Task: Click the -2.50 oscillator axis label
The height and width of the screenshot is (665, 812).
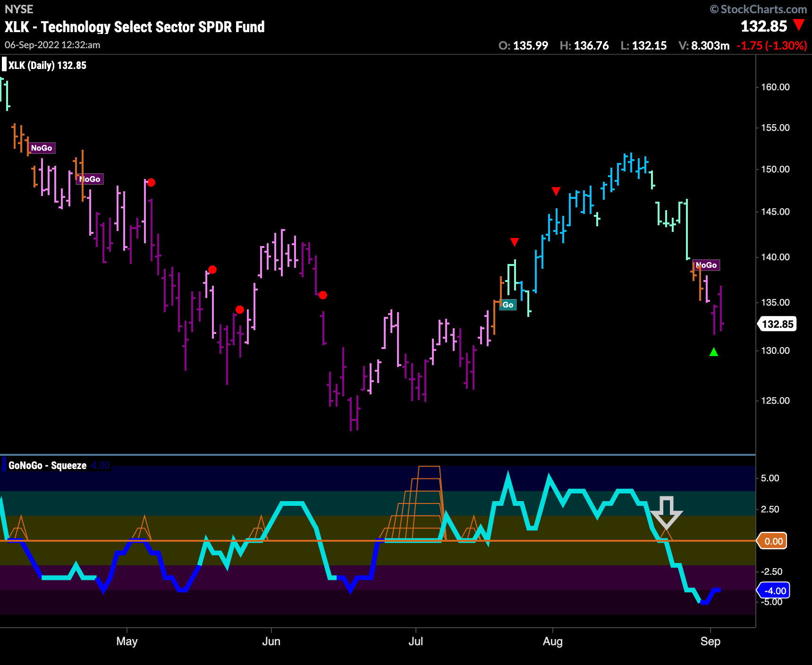Action: (771, 571)
